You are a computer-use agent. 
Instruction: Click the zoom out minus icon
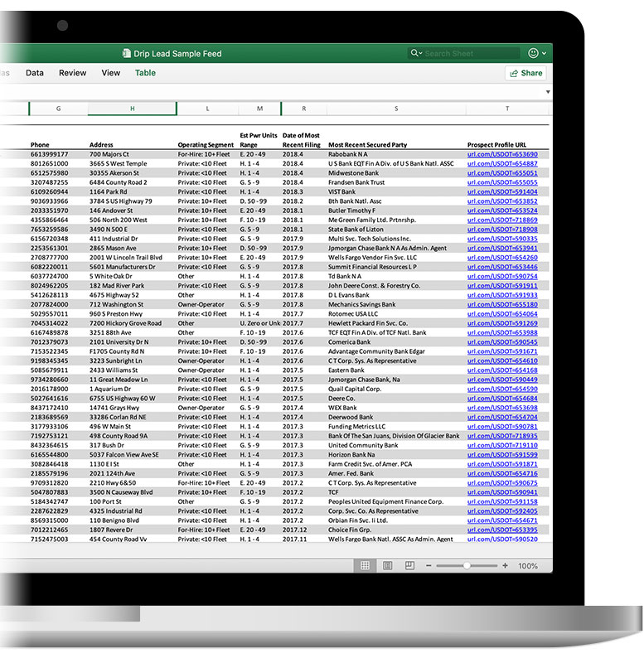click(428, 566)
